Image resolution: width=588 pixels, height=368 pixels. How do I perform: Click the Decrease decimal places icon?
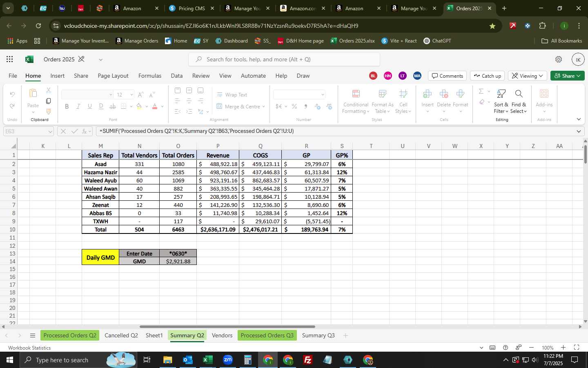tap(329, 106)
